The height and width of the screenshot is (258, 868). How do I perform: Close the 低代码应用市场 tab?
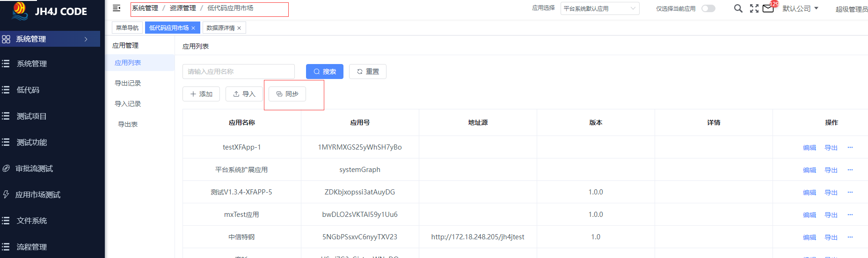point(193,28)
